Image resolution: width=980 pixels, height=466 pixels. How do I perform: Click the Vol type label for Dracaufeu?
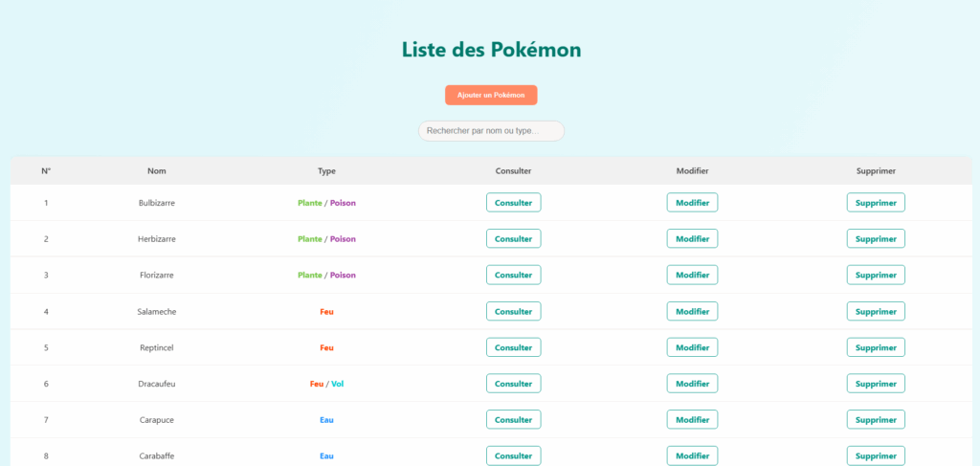click(338, 384)
